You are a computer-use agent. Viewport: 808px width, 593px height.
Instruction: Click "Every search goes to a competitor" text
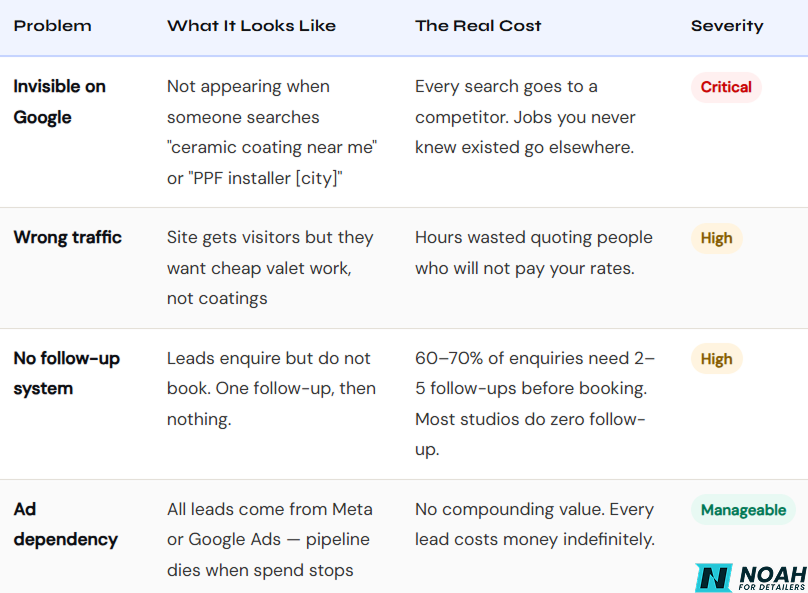click(525, 101)
